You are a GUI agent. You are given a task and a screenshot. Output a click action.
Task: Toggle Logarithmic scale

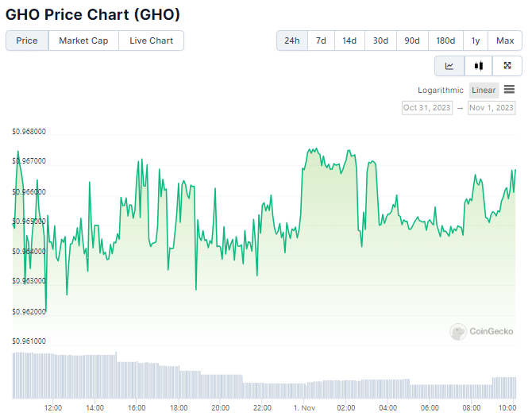[441, 91]
